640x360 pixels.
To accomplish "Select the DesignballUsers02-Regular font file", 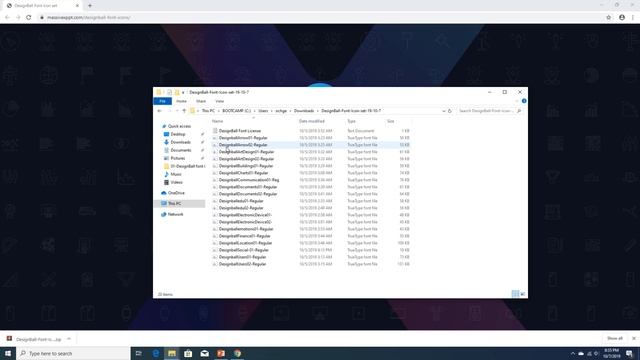I will pos(242,264).
